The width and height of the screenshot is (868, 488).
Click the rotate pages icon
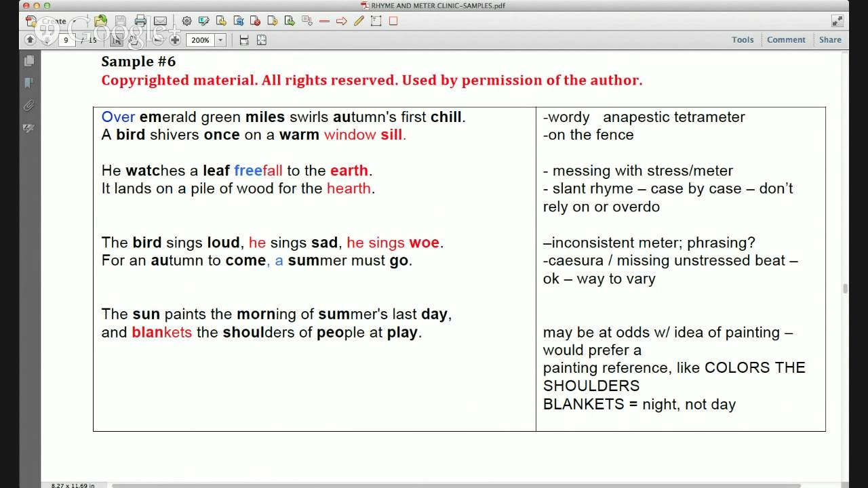pos(273,21)
